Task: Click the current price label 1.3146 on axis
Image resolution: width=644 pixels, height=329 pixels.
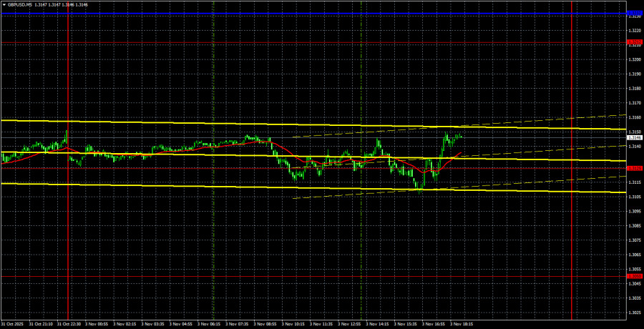Action: (x=634, y=137)
